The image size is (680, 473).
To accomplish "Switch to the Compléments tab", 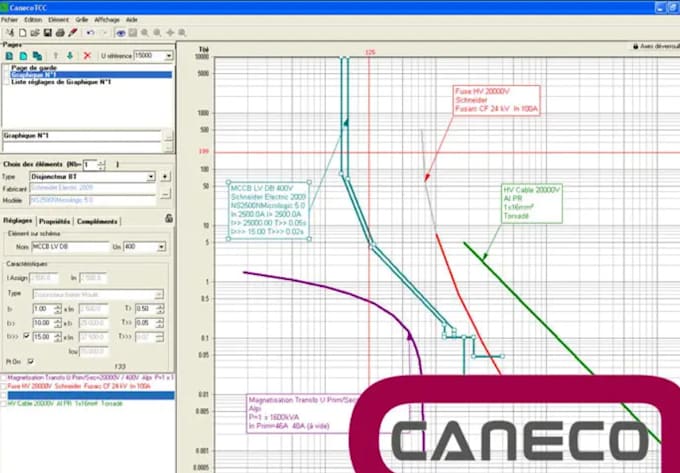I will pyautogui.click(x=97, y=221).
